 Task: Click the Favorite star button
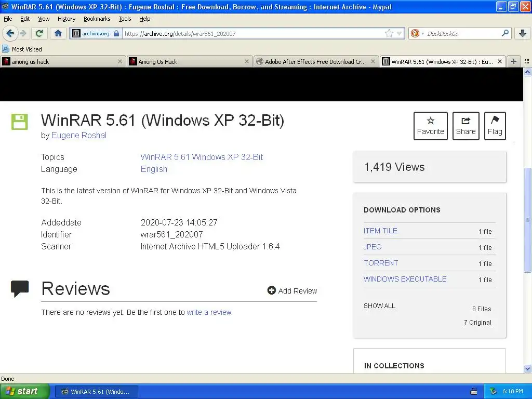pyautogui.click(x=430, y=126)
